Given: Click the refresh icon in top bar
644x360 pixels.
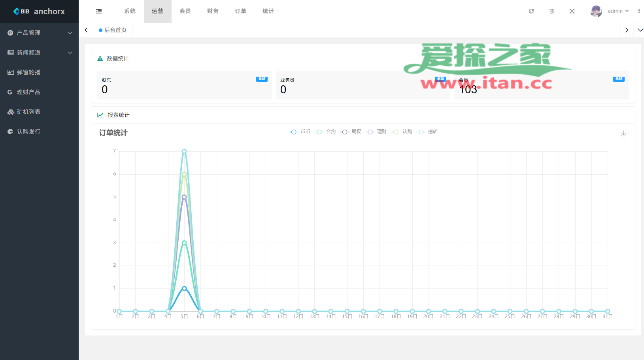Looking at the screenshot, I should tap(531, 11).
